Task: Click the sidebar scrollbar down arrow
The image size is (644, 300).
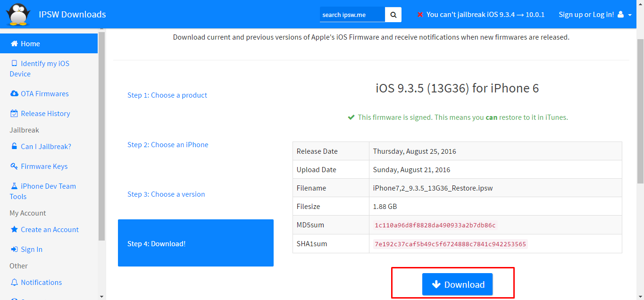Action: click(x=102, y=296)
